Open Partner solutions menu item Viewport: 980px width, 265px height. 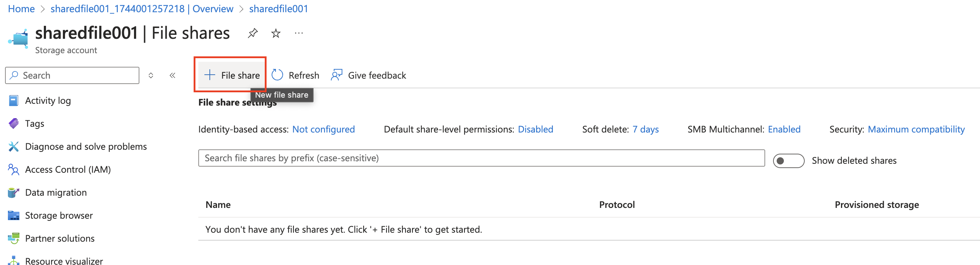click(60, 238)
